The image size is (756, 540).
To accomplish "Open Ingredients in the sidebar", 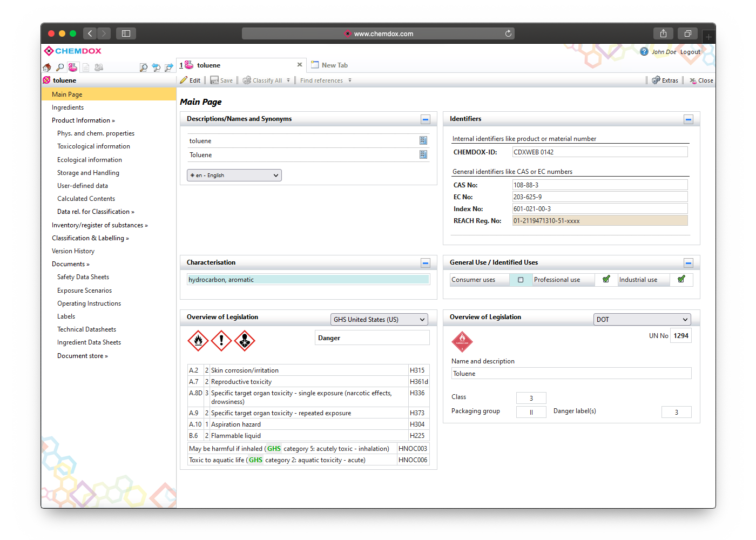I will point(68,107).
